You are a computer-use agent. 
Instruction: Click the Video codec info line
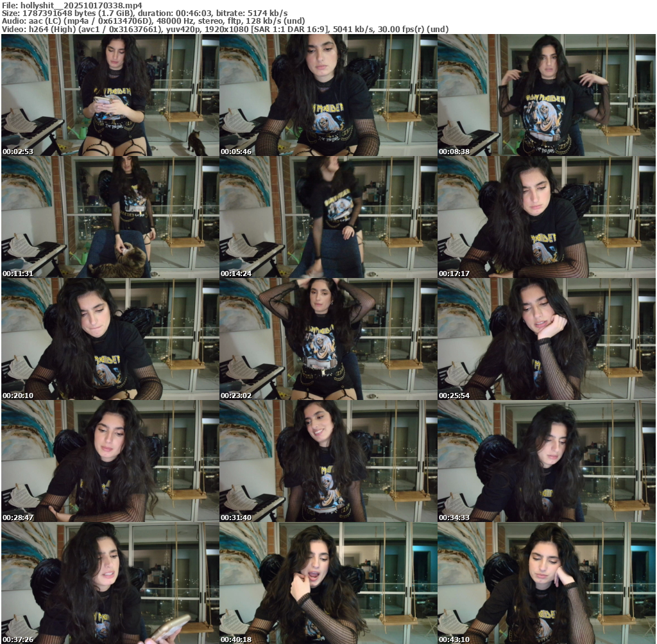[225, 29]
